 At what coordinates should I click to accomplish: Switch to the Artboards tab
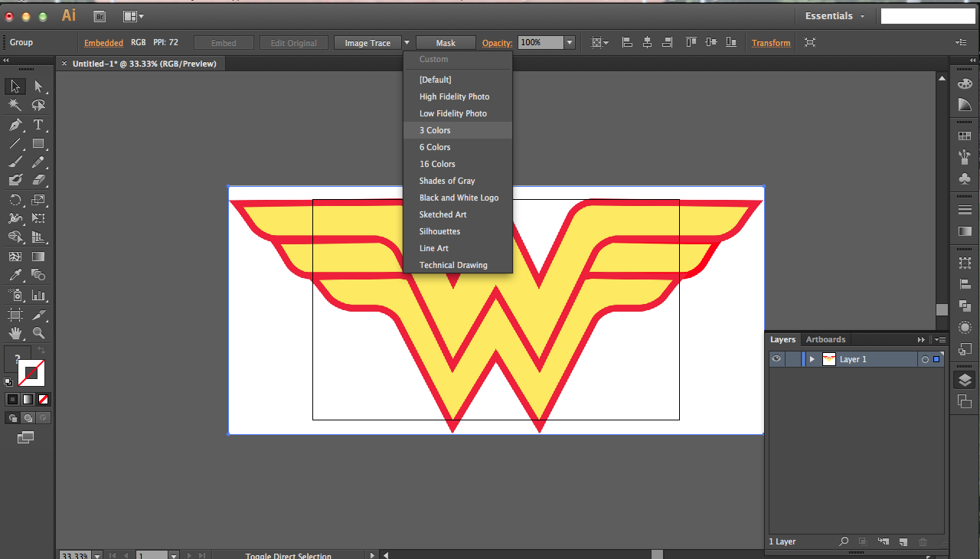825,339
